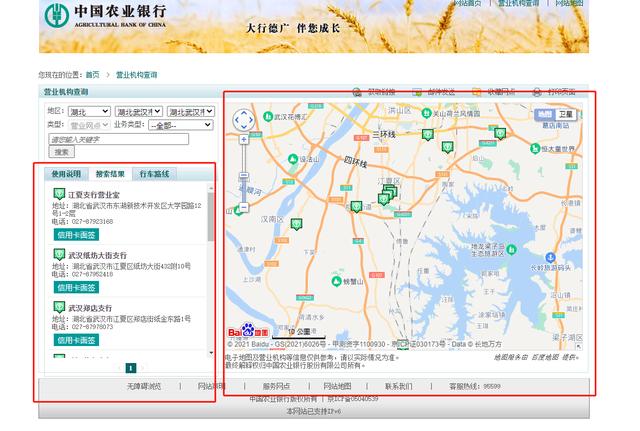The width and height of the screenshot is (640, 431).
Task: Click marker icon beside 武汉纸坊大街支行
Action: pos(59,254)
